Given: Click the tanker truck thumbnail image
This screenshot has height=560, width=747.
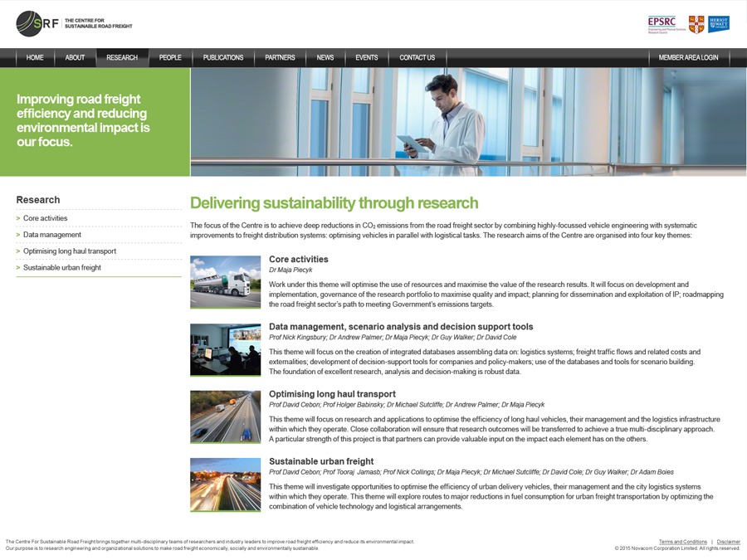Looking at the screenshot, I should point(225,282).
